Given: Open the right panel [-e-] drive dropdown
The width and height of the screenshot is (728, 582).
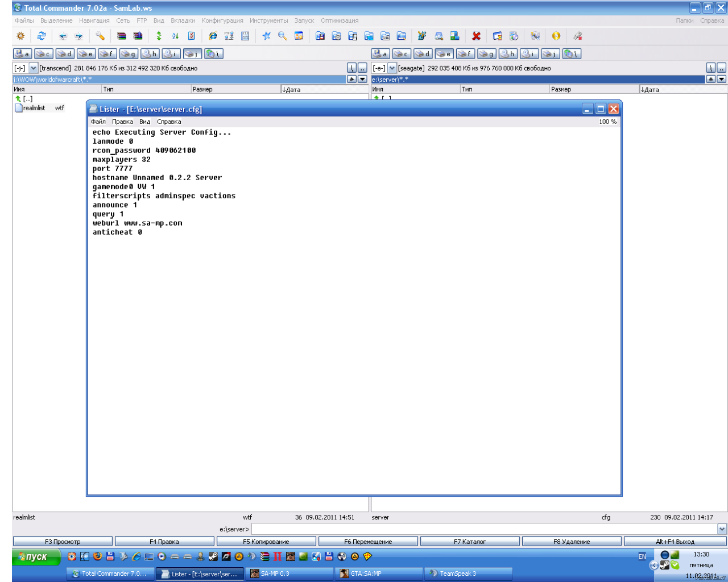Looking at the screenshot, I should coord(392,68).
